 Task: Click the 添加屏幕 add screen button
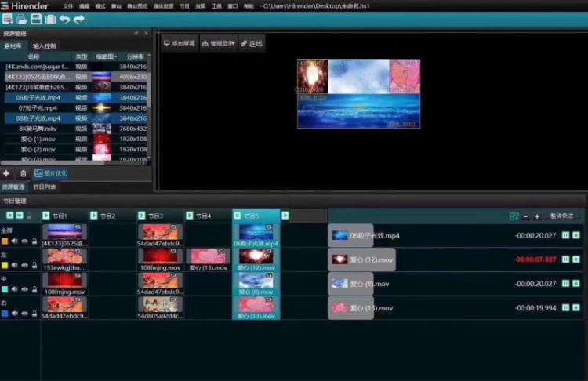point(180,43)
